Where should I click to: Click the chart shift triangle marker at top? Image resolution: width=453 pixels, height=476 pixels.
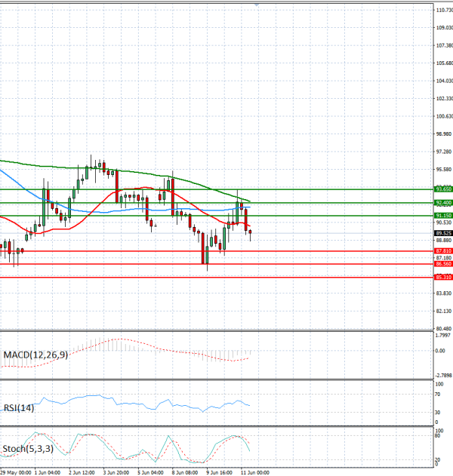257,5
